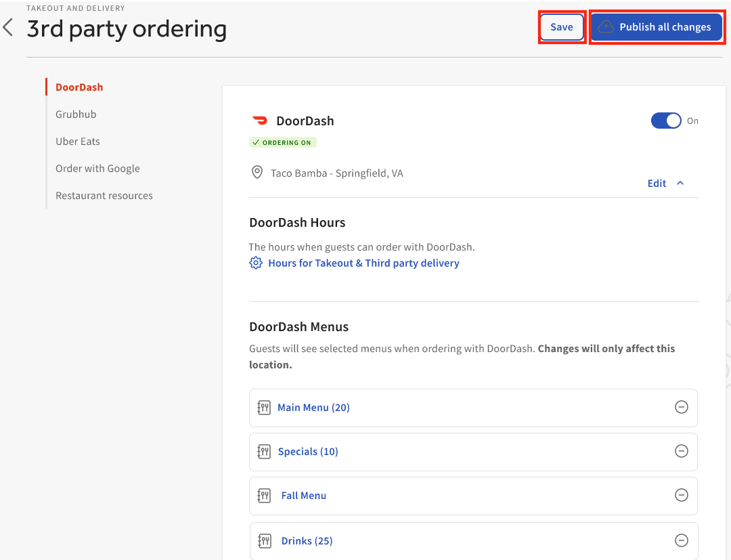Select Grubhub in the sidebar

coord(76,114)
